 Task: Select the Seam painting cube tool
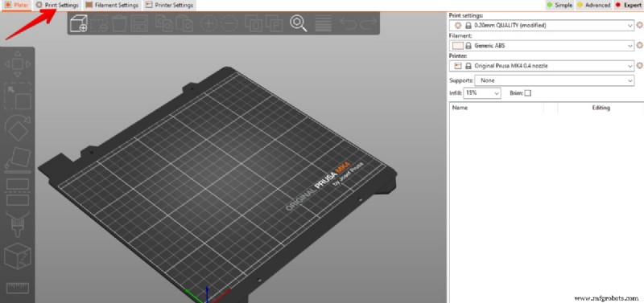pos(17,256)
